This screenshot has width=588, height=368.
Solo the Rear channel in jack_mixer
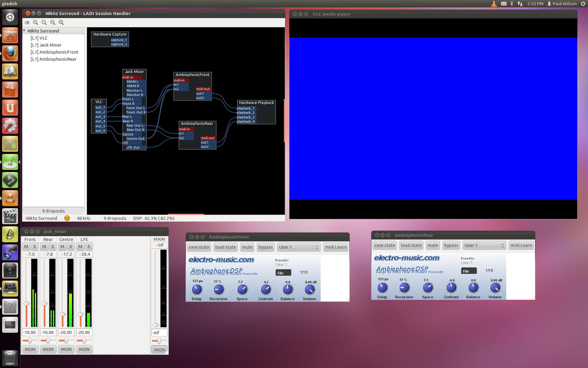pos(52,247)
